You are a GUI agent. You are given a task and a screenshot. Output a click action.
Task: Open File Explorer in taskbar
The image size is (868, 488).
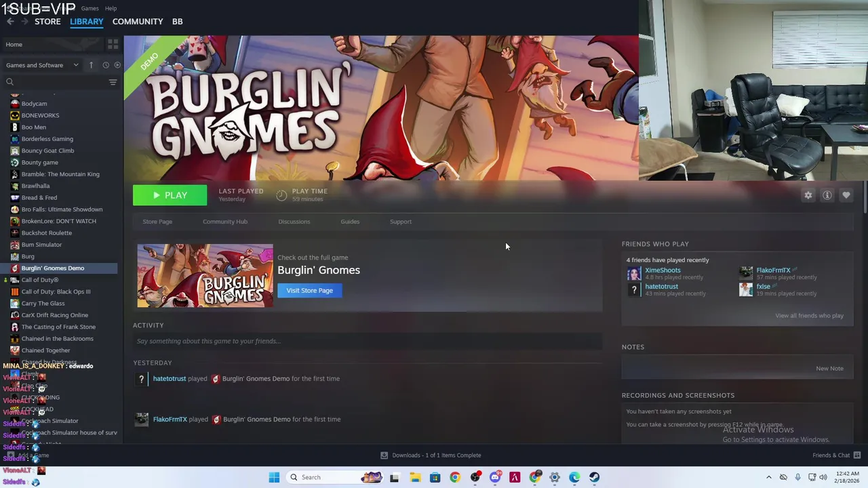point(415,477)
